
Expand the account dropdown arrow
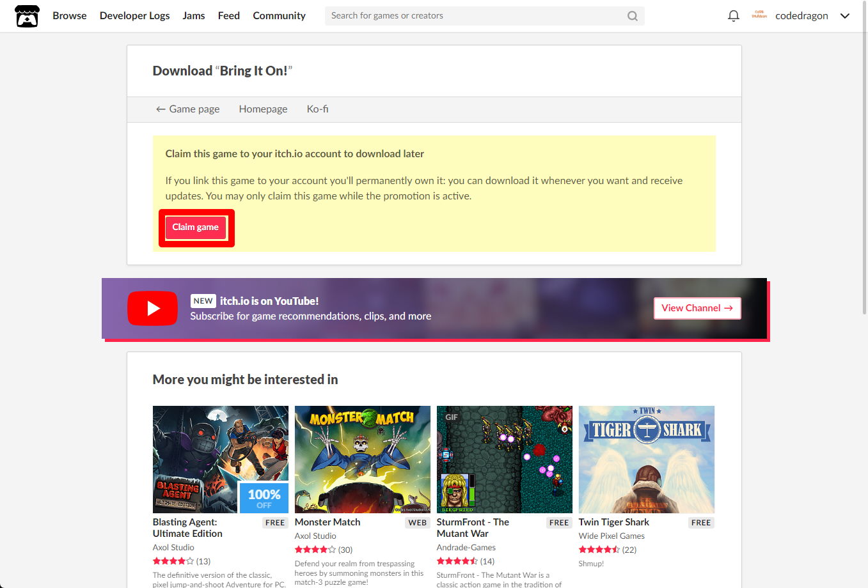tap(845, 16)
